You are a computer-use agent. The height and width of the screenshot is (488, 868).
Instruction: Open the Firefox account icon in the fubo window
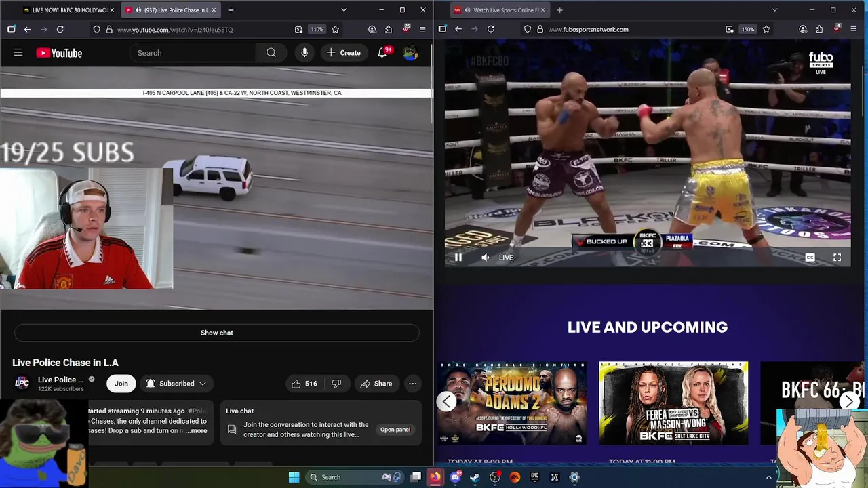pyautogui.click(x=803, y=29)
